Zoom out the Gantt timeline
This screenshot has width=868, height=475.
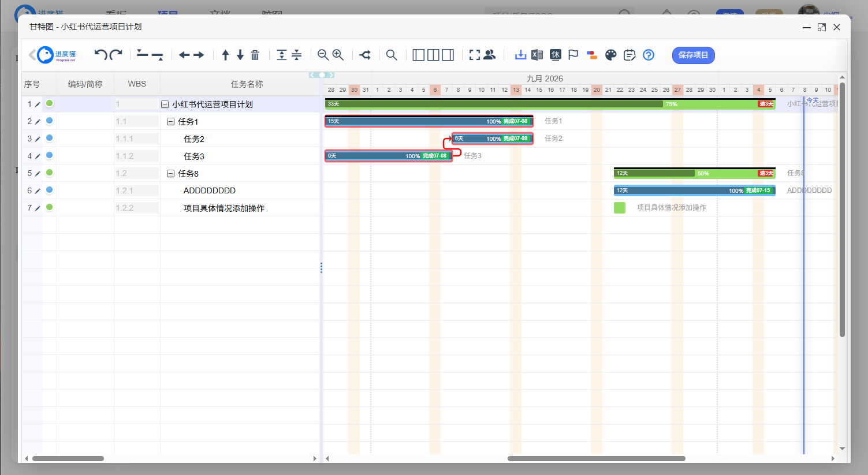323,55
